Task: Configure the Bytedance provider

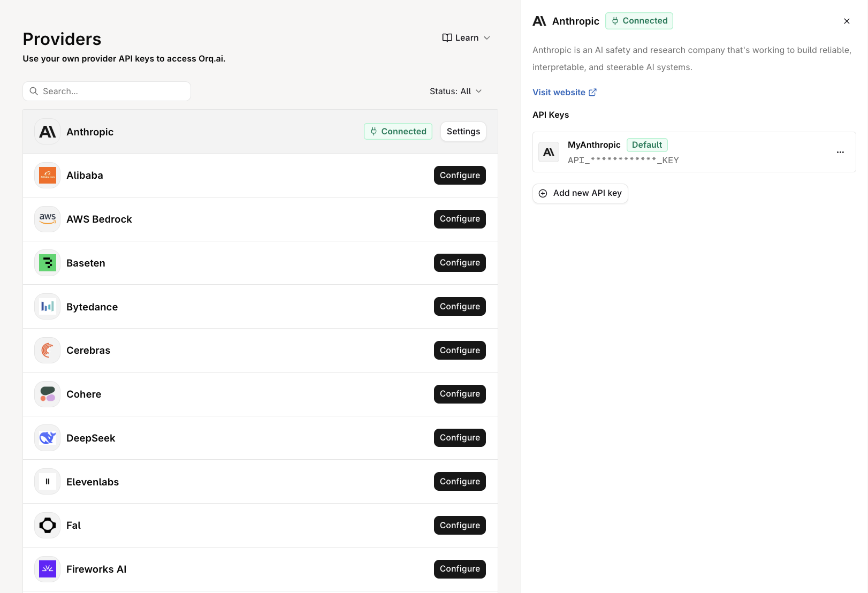Action: pos(460,307)
